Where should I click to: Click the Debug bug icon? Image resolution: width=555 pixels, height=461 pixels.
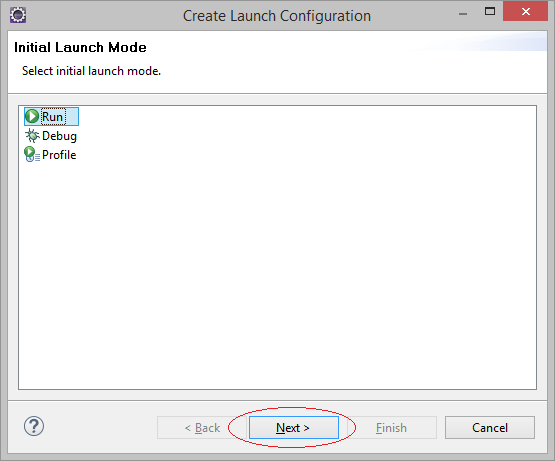tap(32, 136)
